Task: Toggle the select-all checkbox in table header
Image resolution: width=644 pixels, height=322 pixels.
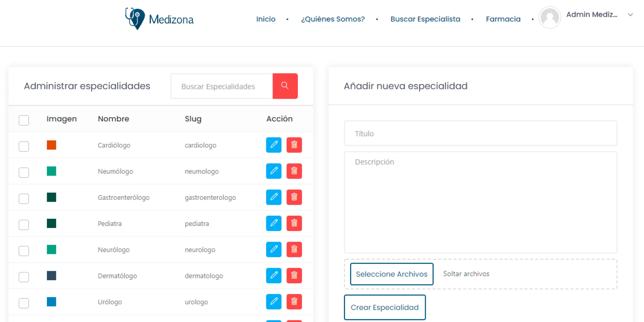Action: (x=24, y=120)
